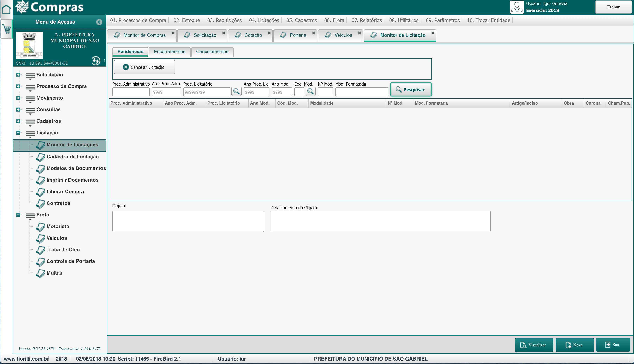Close the Cotação tab with its X
This screenshot has width=634, height=364.
coord(269,33)
